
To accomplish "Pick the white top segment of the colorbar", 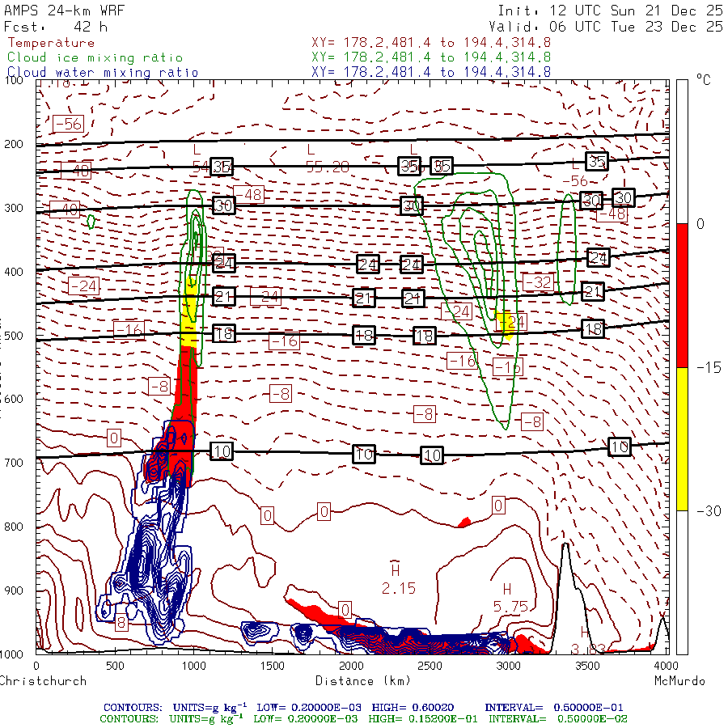I will [x=682, y=152].
